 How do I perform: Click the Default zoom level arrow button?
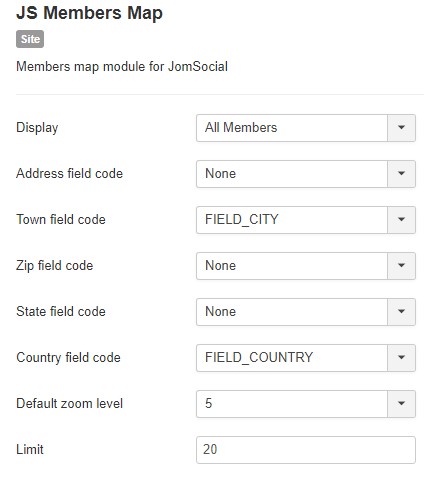click(x=401, y=404)
